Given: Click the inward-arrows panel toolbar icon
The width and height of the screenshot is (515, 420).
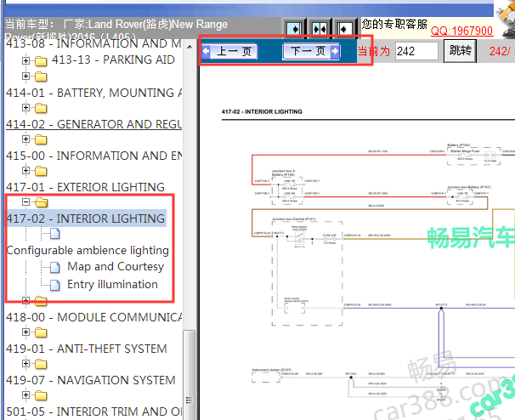Looking at the screenshot, I should click(x=320, y=29).
